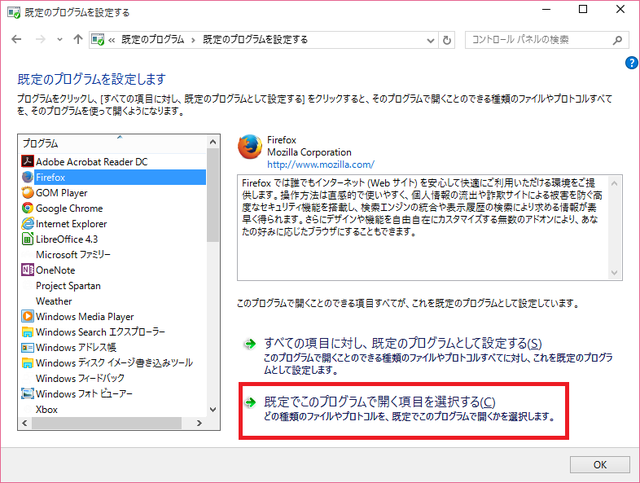
Task: Click the window title bar icon
Action: point(13,12)
